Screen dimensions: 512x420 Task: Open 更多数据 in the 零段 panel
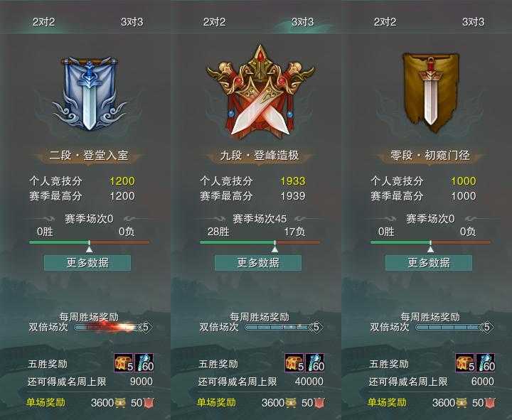[x=429, y=263]
